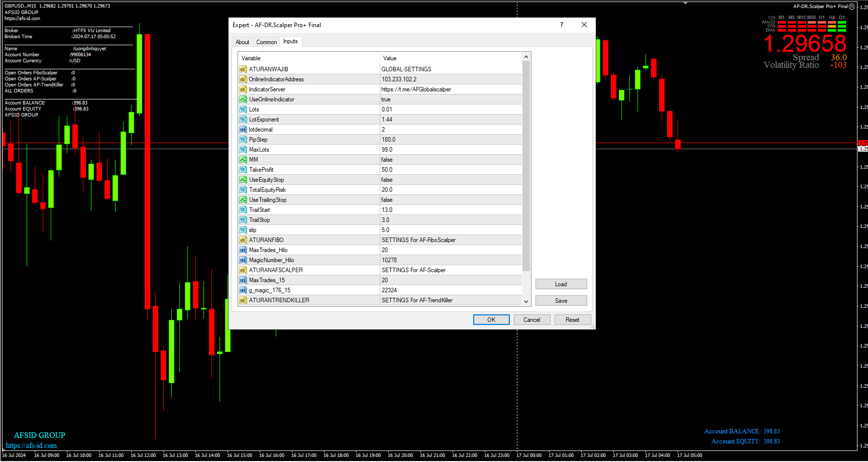Click the Variable column header

coord(309,58)
